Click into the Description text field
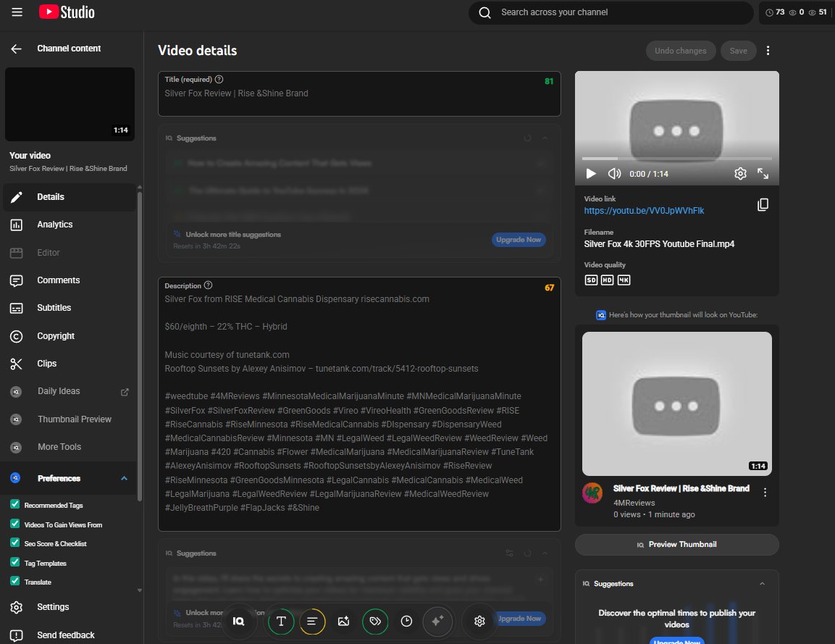 pos(359,403)
